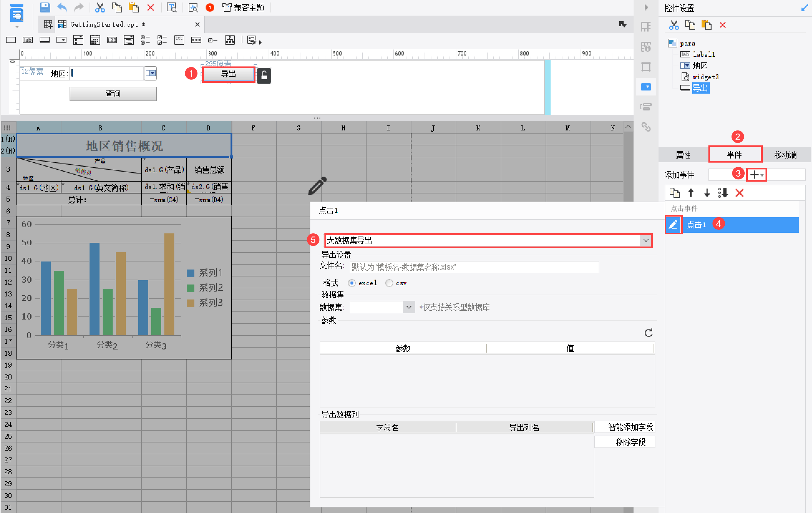Move the event up with the up arrow
The width and height of the screenshot is (812, 513).
691,193
